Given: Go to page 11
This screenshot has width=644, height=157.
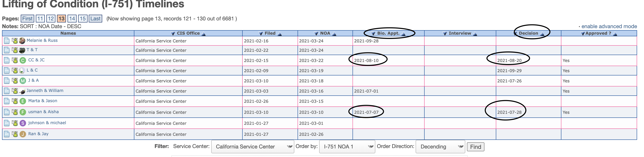Looking at the screenshot, I should click(40, 19).
